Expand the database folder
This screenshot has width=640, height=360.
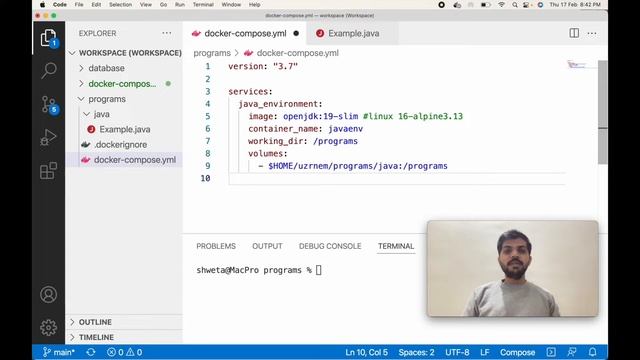pyautogui.click(x=81, y=68)
